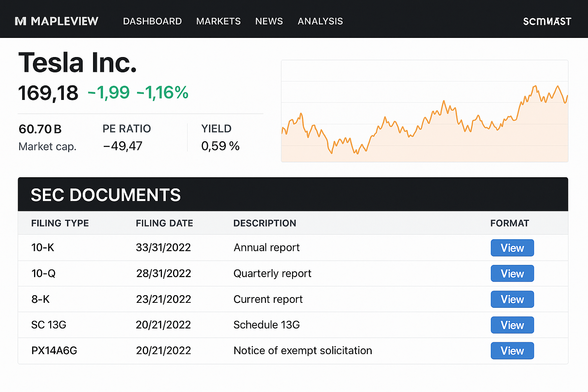
Task: Click the FILING TYPE column header
Action: coord(60,223)
